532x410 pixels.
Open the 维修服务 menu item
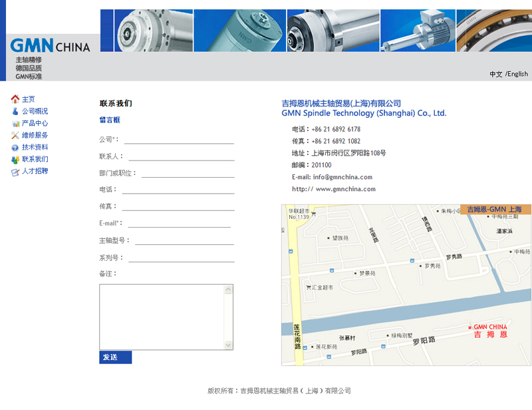click(35, 135)
